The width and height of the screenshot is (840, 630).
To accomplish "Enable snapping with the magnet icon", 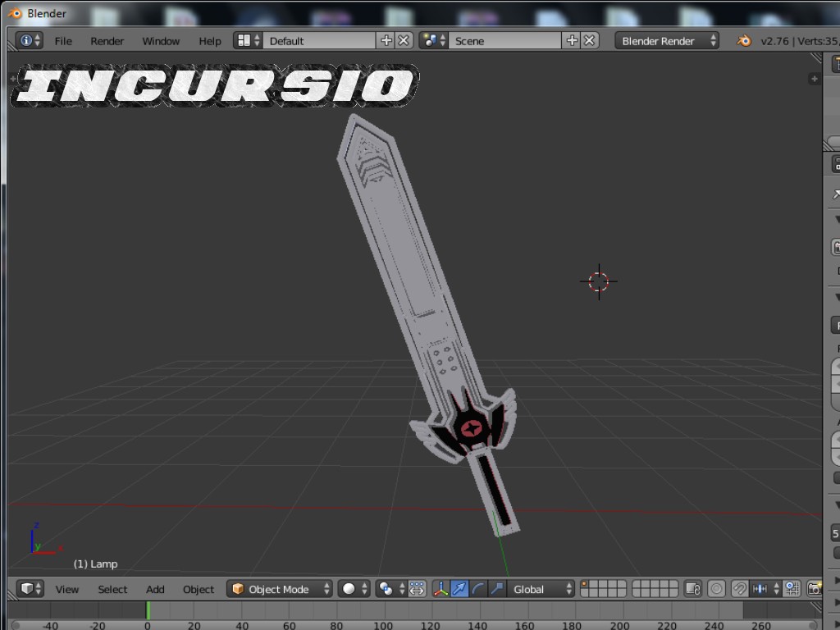I will 738,588.
